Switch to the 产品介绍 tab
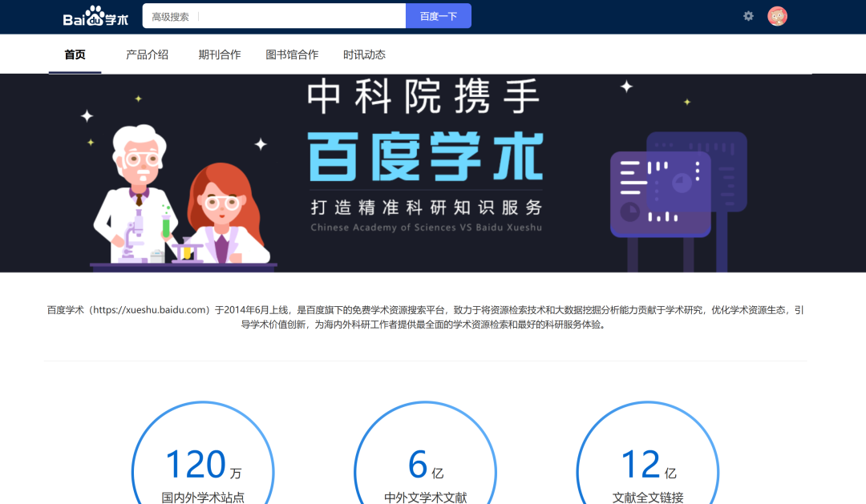 pos(147,54)
